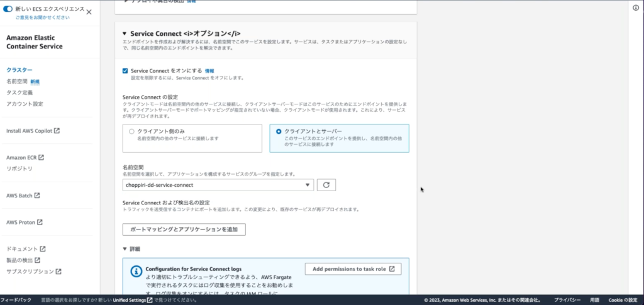
Task: Open the 情報 link next to Service Connect checkbox
Action: pyautogui.click(x=209, y=71)
